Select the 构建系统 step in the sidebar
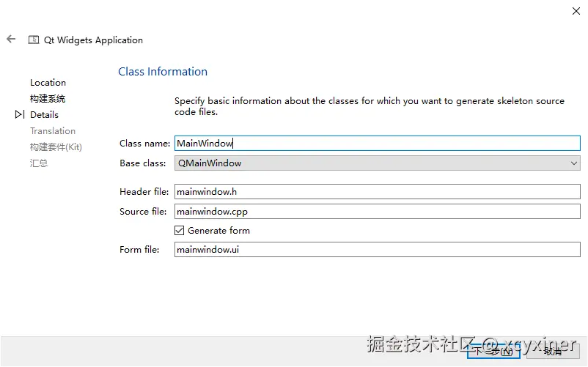Screen dimensions: 588x367 click(48, 99)
